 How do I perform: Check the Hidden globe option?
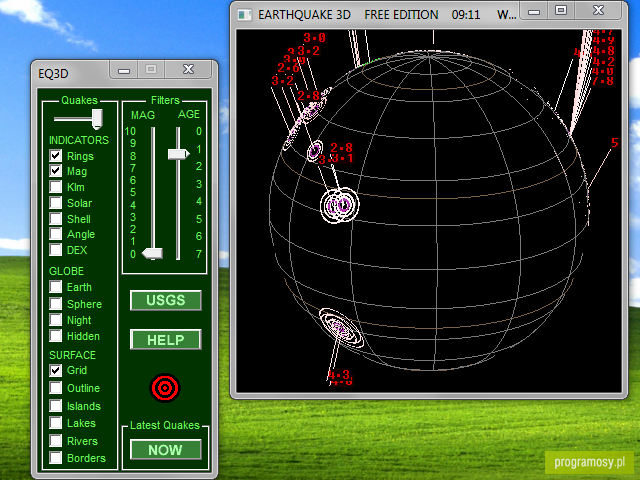click(56, 336)
